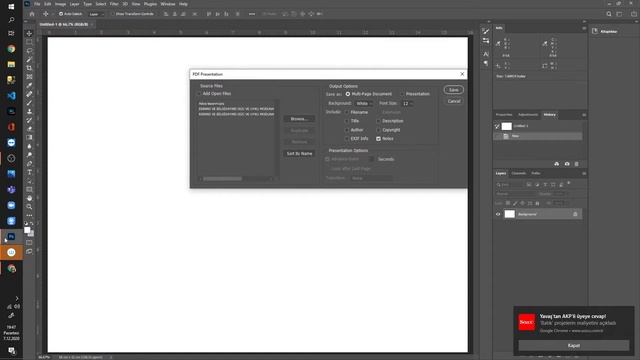Open the search icon at top right

coord(609,14)
